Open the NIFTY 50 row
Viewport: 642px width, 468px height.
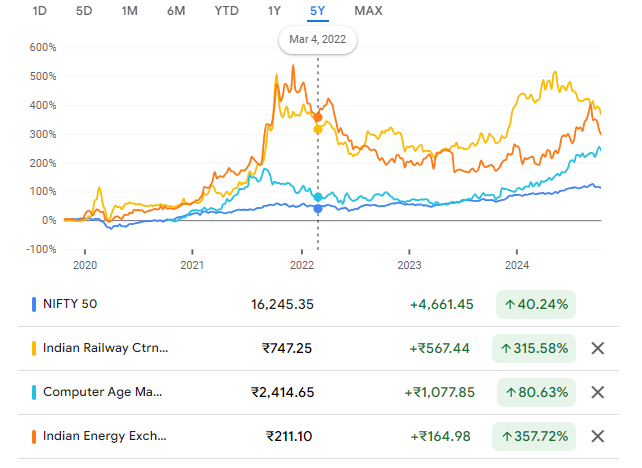[x=318, y=304]
